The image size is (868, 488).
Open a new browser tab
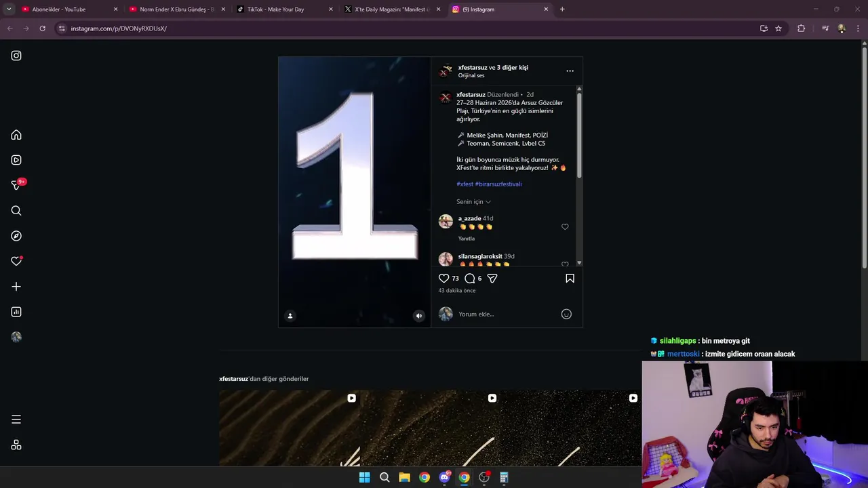pos(562,9)
